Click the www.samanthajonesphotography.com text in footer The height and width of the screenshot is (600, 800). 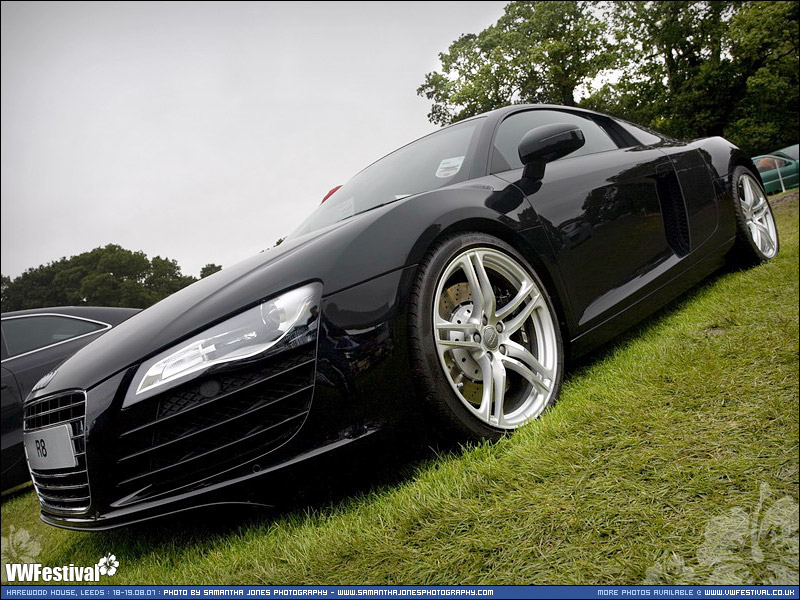415,592
